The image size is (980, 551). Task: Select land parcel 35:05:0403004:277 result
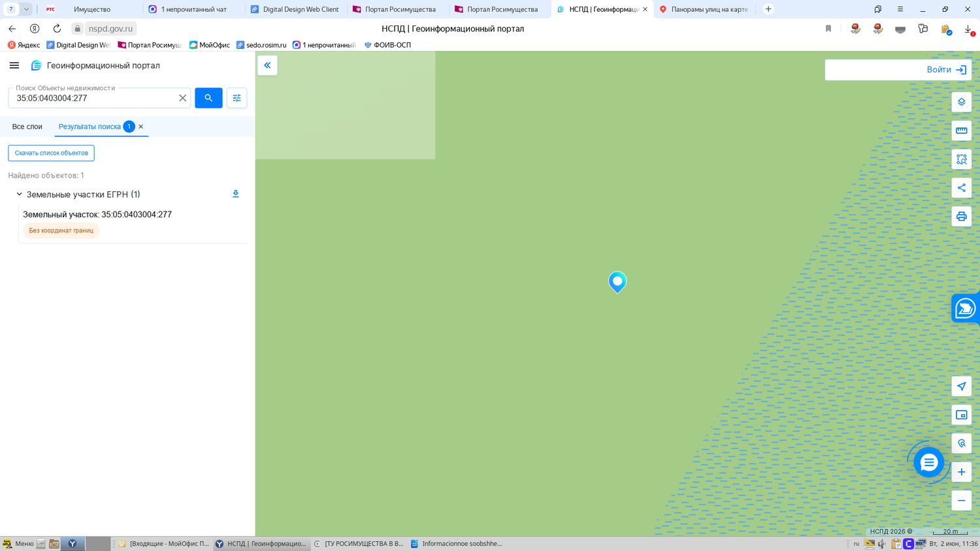(97, 214)
